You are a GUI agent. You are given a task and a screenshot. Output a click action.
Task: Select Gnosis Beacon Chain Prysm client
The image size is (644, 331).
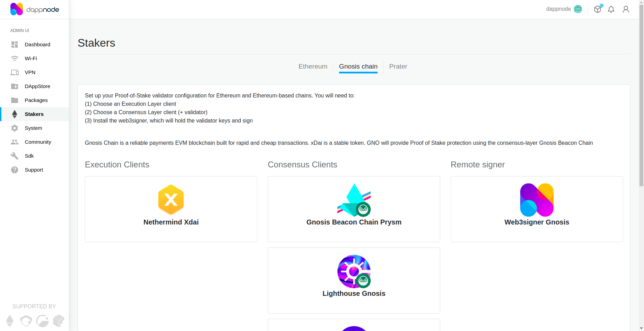pyautogui.click(x=354, y=209)
